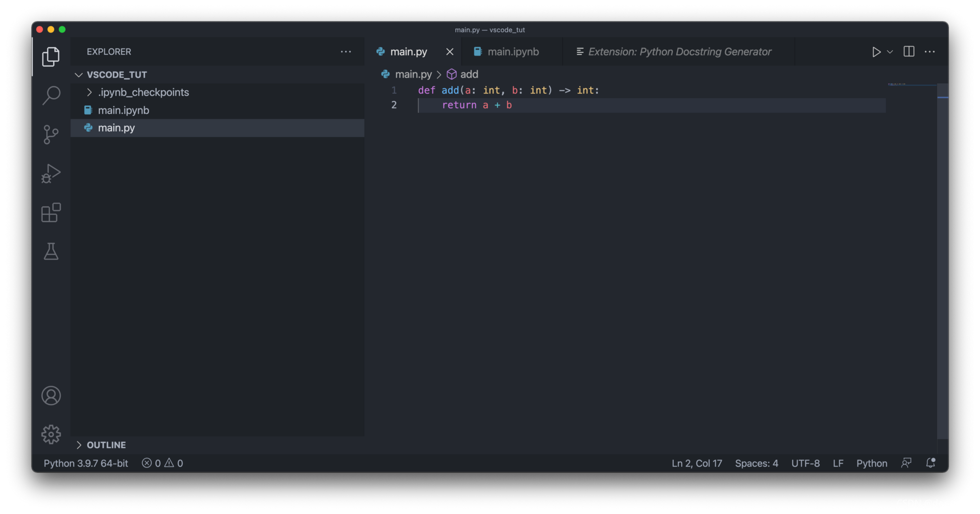
Task: Click the macOS green fullscreen button
Action: [62, 29]
